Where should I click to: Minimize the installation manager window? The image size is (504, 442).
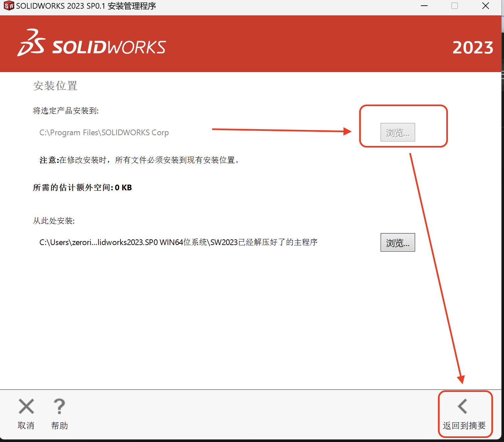pos(424,6)
